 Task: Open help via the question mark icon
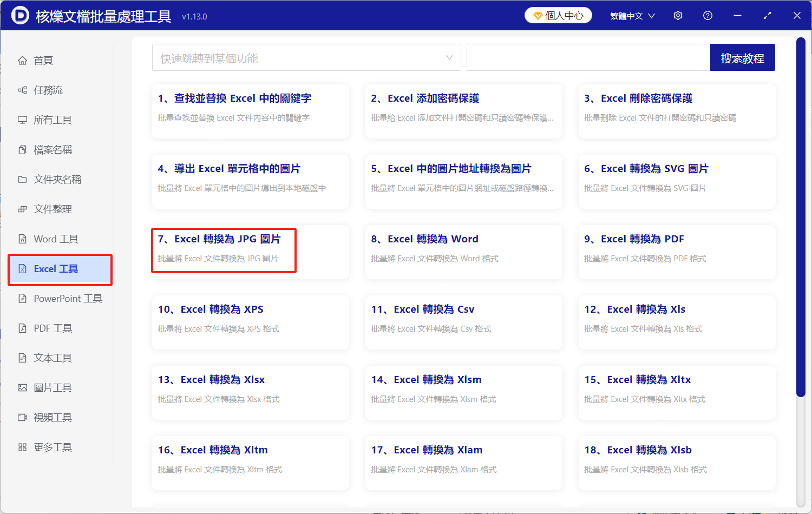coord(708,16)
